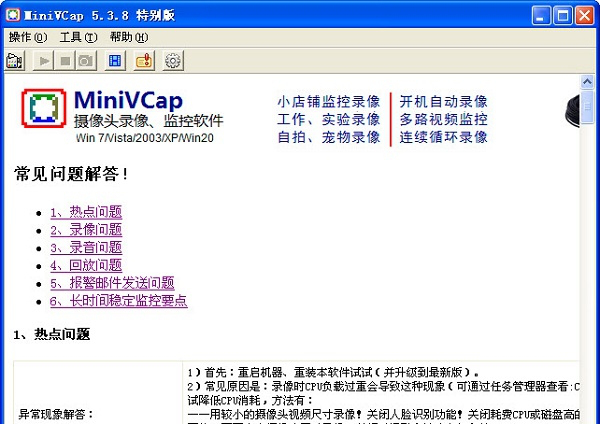Click the text 自拍、宠物录像
Image resolution: width=600 pixels, height=440 pixels.
pyautogui.click(x=329, y=137)
